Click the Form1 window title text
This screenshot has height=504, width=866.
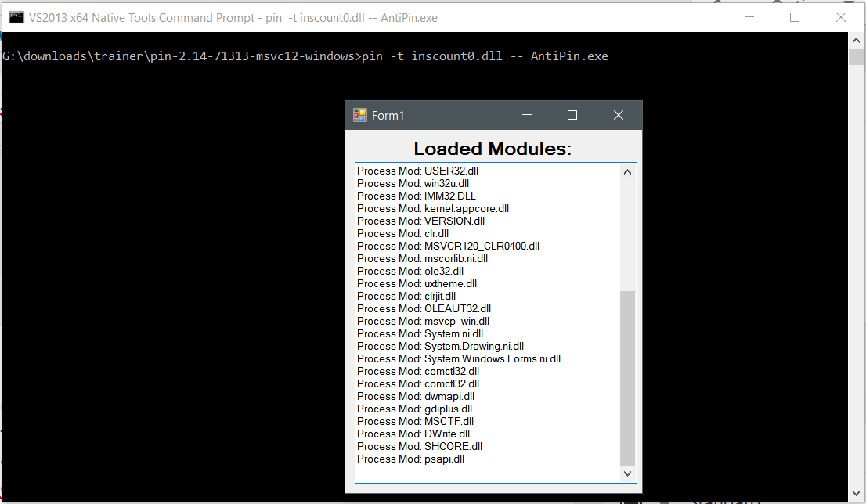[388, 115]
